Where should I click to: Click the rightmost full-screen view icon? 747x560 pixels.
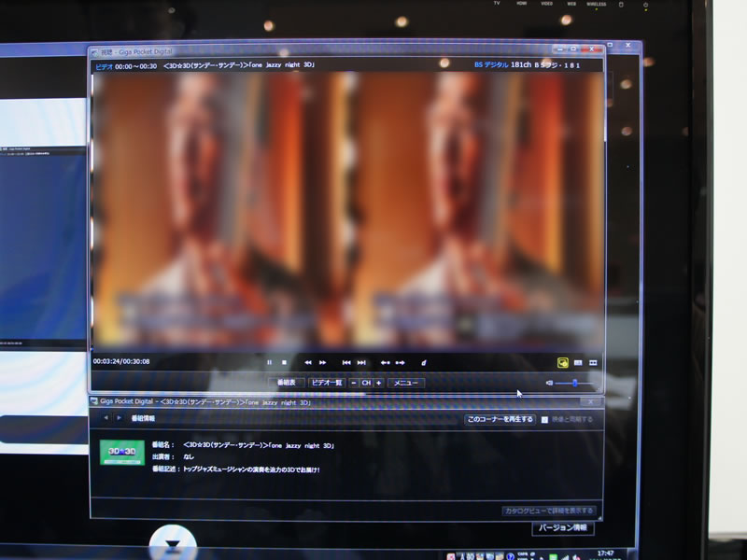point(593,363)
